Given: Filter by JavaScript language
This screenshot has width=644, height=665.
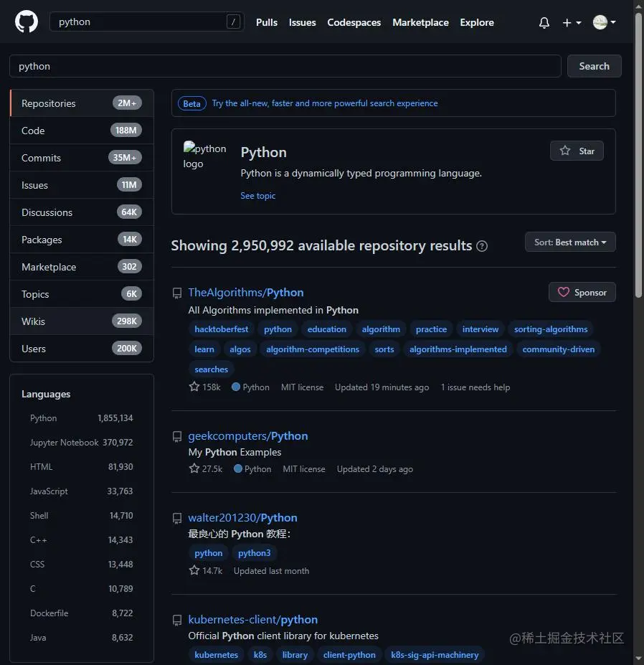Looking at the screenshot, I should (82, 491).
